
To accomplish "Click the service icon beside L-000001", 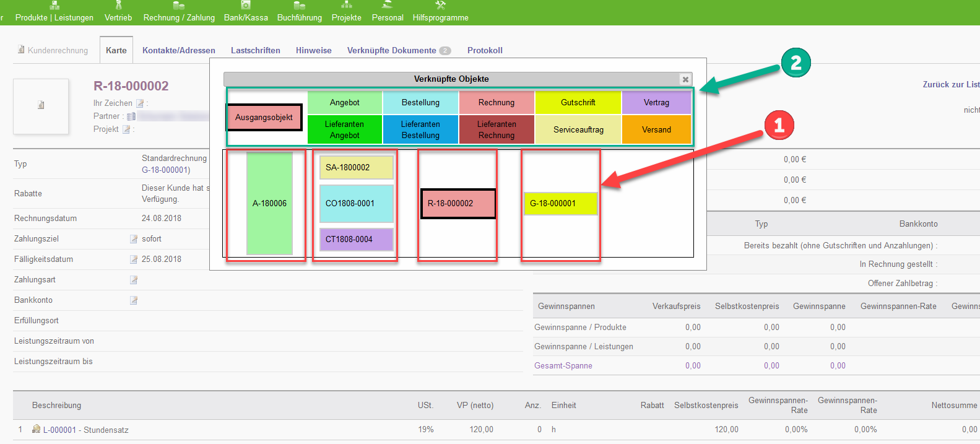I will [x=37, y=429].
